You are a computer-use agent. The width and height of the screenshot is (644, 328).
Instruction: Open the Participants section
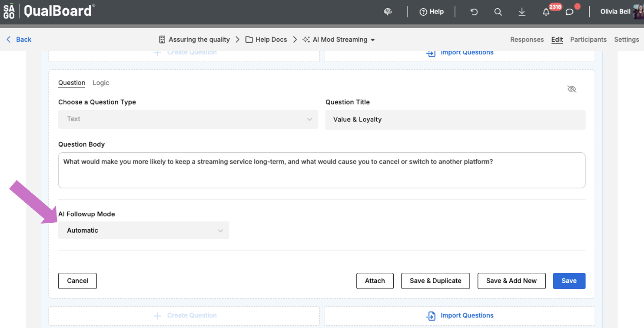coord(588,39)
